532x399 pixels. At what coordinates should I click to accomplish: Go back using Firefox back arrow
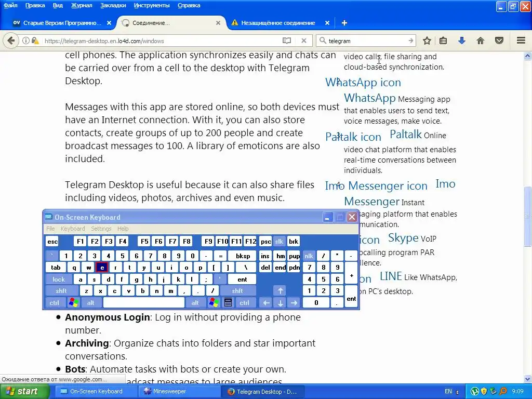pos(11,41)
